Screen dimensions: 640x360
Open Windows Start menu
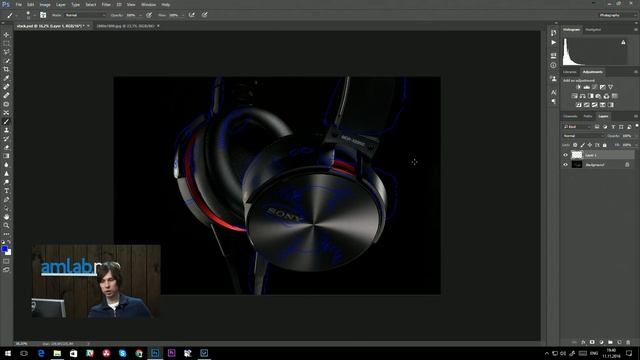[x=8, y=353]
